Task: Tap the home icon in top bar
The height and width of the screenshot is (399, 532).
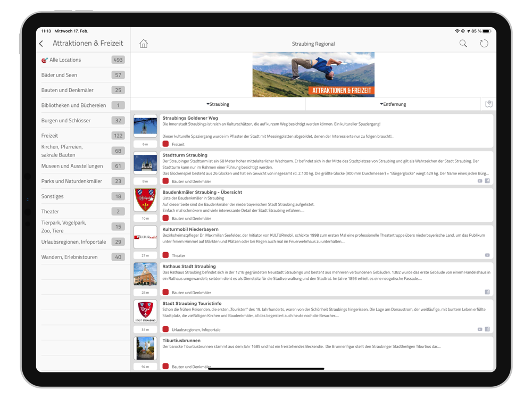Action: click(144, 44)
